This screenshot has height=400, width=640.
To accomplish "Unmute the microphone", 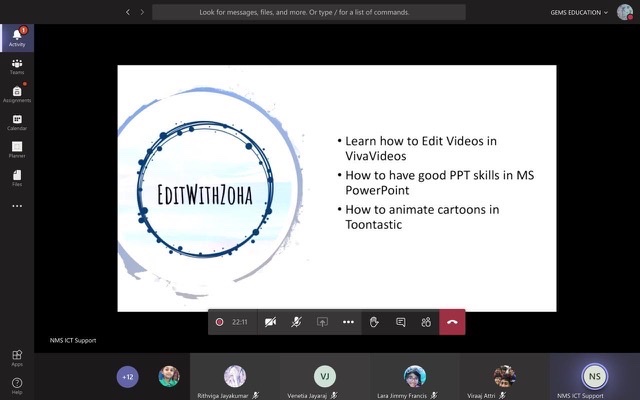I will tap(296, 322).
